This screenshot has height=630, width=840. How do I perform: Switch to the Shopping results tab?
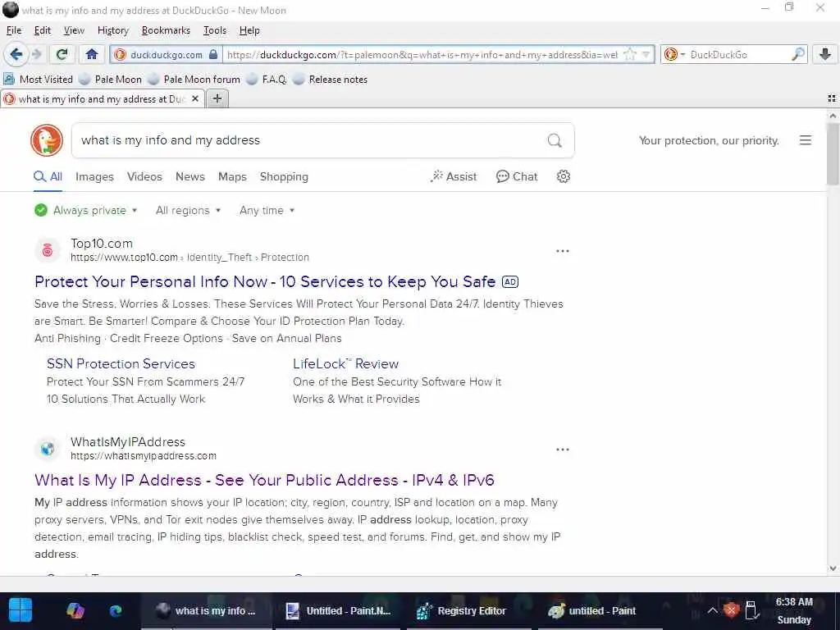284,177
